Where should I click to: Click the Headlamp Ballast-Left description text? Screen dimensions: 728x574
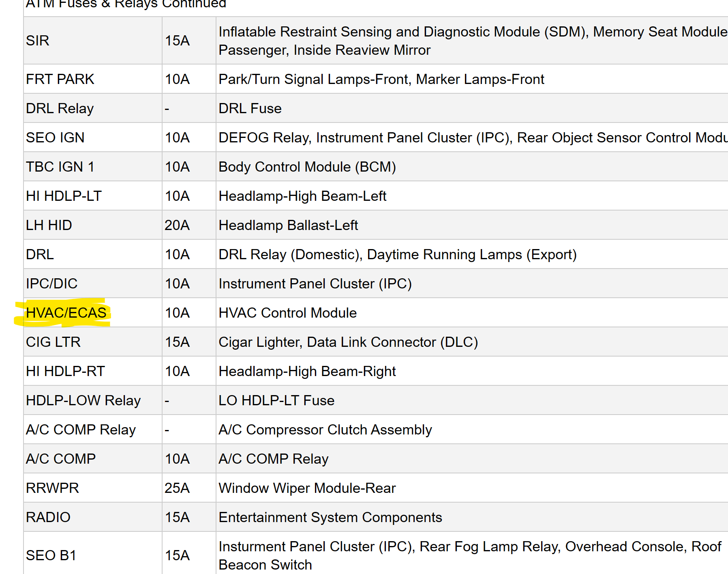[288, 225]
